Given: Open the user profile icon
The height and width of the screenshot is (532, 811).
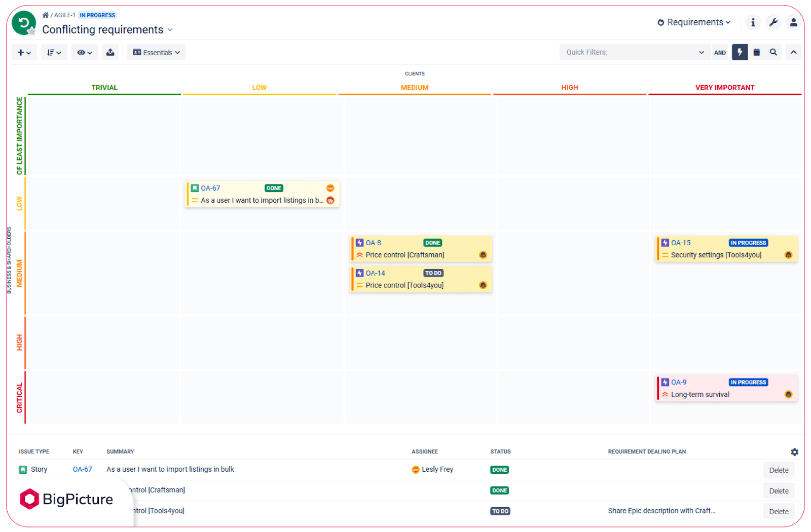Looking at the screenshot, I should 793,22.
